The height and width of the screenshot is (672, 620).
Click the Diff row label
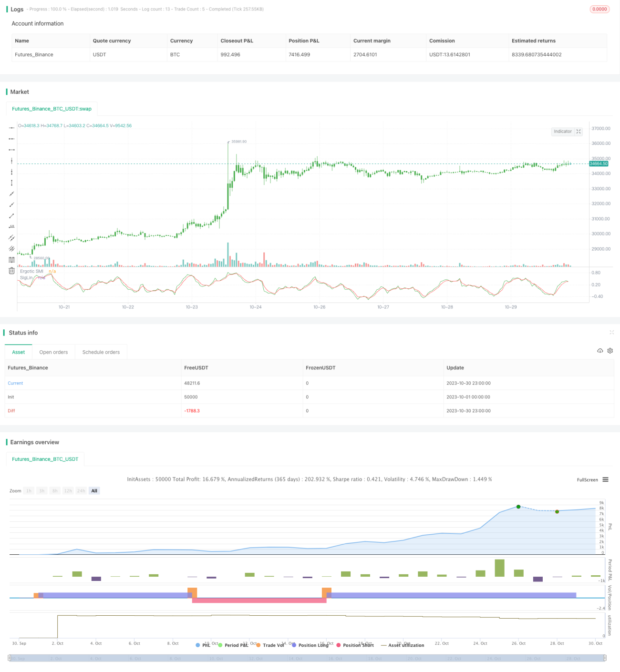tap(11, 411)
